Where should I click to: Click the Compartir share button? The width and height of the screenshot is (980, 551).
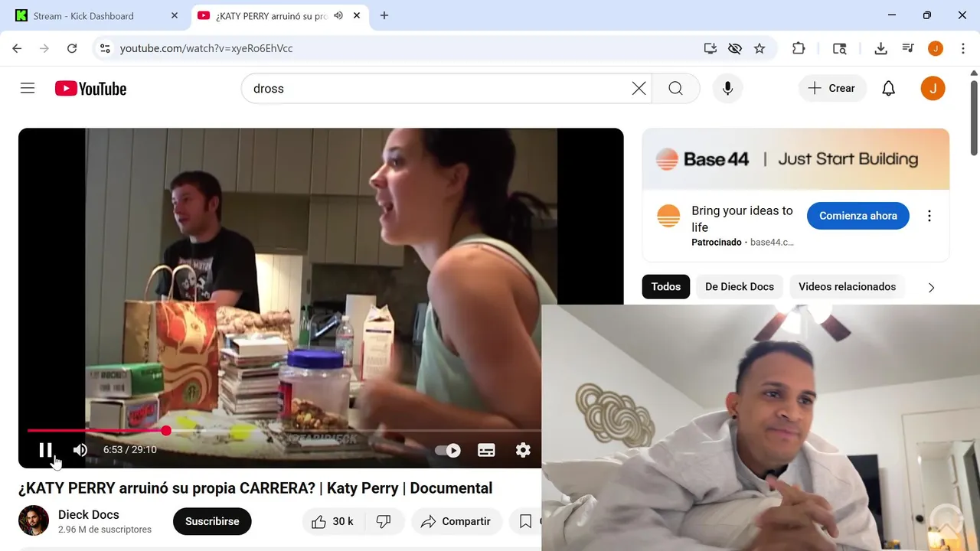pyautogui.click(x=456, y=521)
